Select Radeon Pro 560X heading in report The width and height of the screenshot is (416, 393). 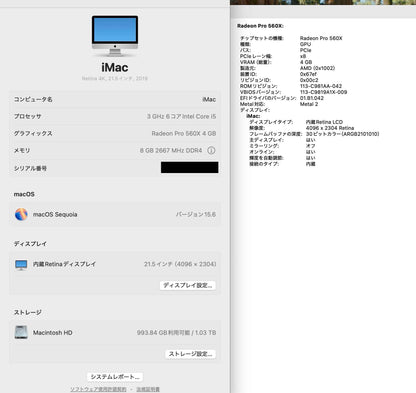click(x=260, y=26)
